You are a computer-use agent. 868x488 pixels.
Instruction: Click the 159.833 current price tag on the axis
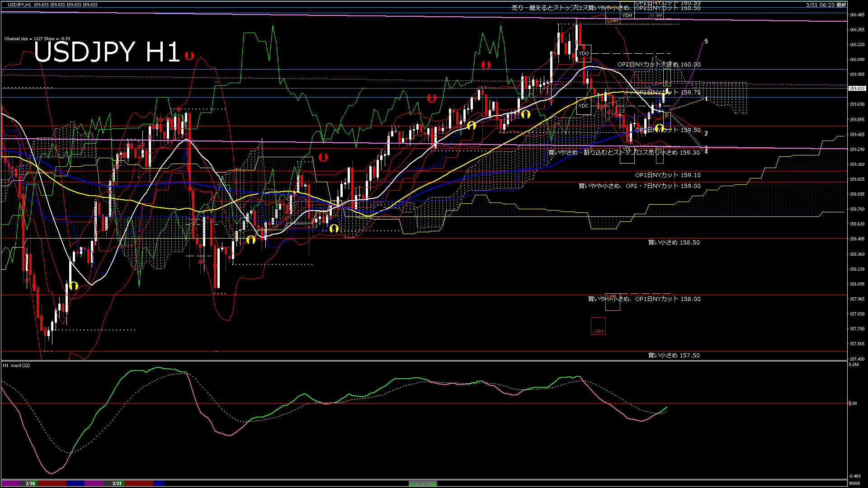(x=858, y=89)
